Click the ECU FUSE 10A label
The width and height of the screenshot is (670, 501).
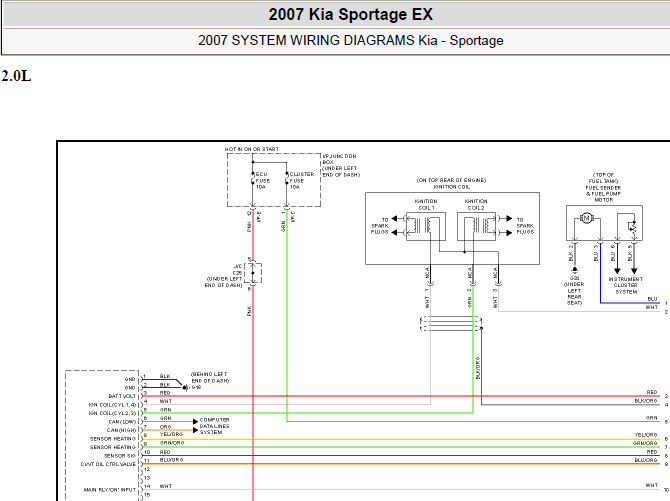click(262, 180)
